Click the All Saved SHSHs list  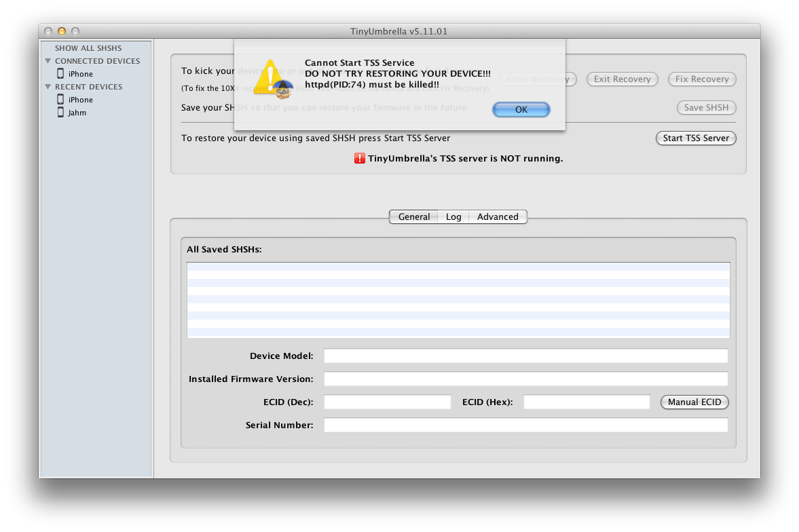[x=458, y=300]
